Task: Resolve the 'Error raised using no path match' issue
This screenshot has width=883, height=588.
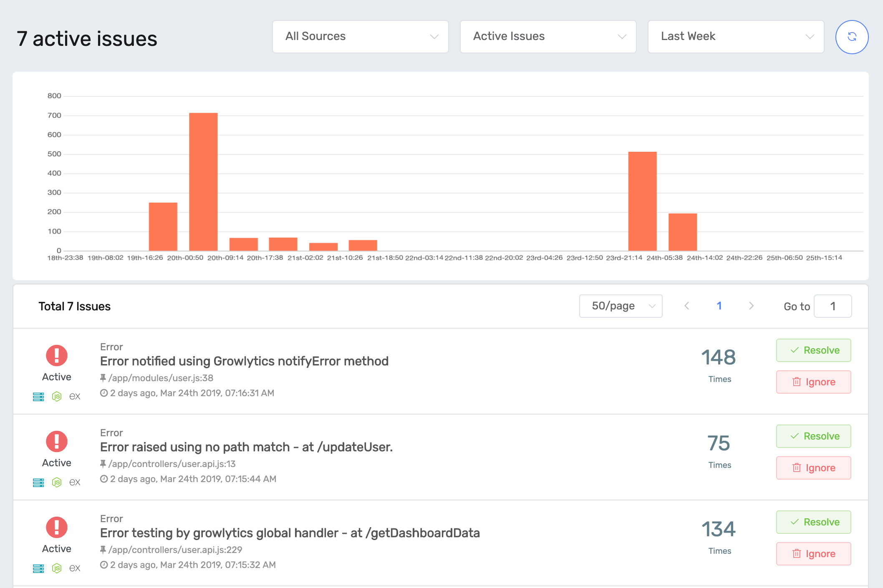Action: [x=813, y=436]
